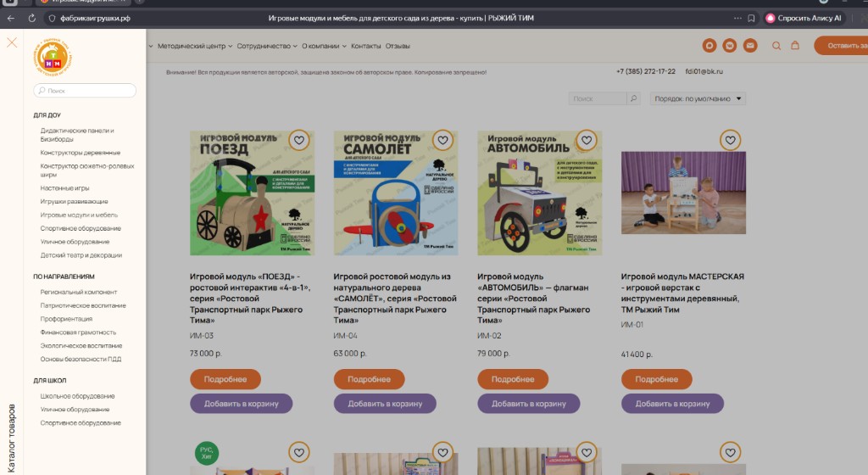Open Финансовая грамотность category
Image resolution: width=868 pixels, height=475 pixels.
pyautogui.click(x=78, y=332)
